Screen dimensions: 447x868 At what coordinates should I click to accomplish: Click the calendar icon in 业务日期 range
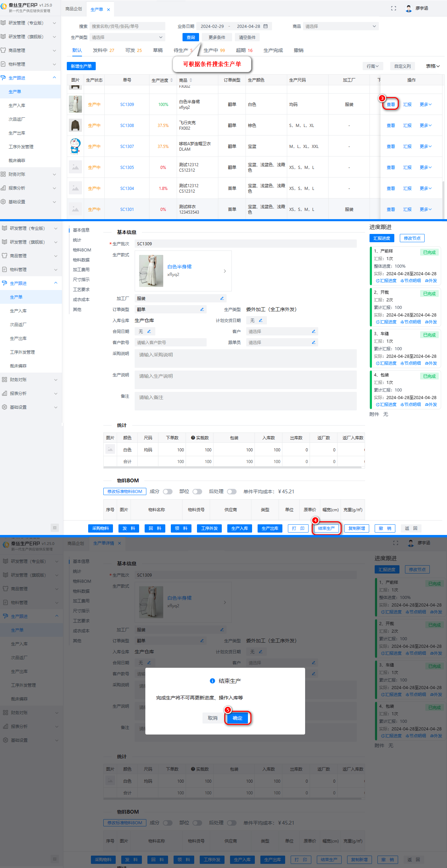point(266,26)
